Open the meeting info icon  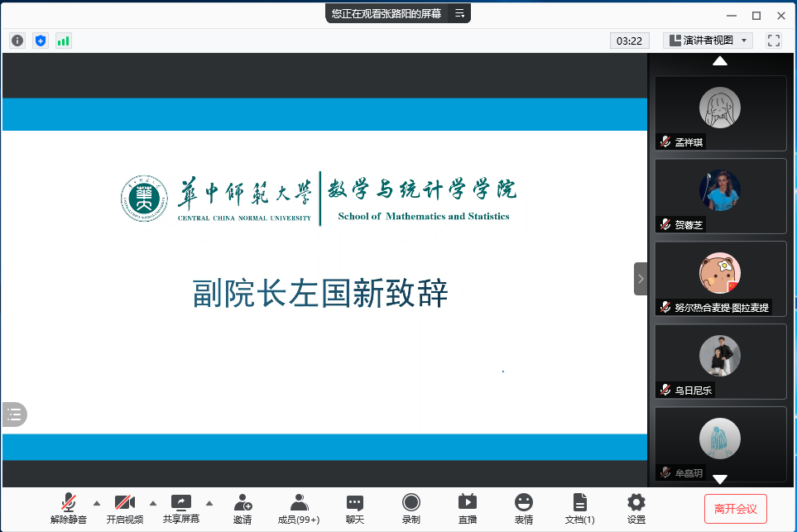pyautogui.click(x=17, y=40)
